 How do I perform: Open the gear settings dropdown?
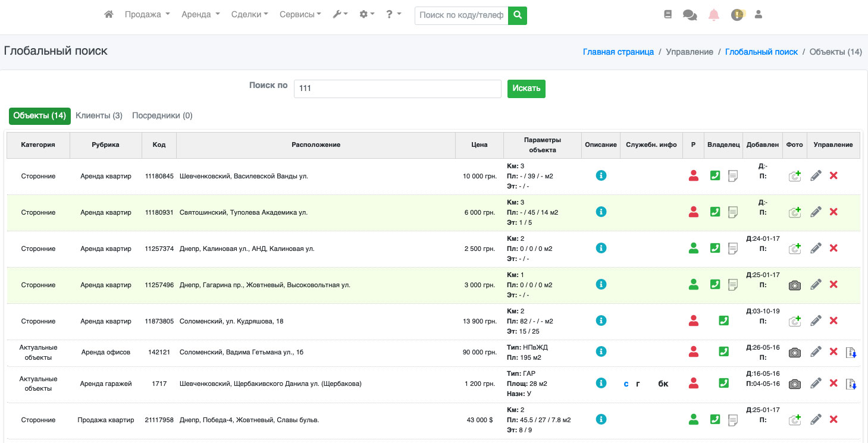367,15
